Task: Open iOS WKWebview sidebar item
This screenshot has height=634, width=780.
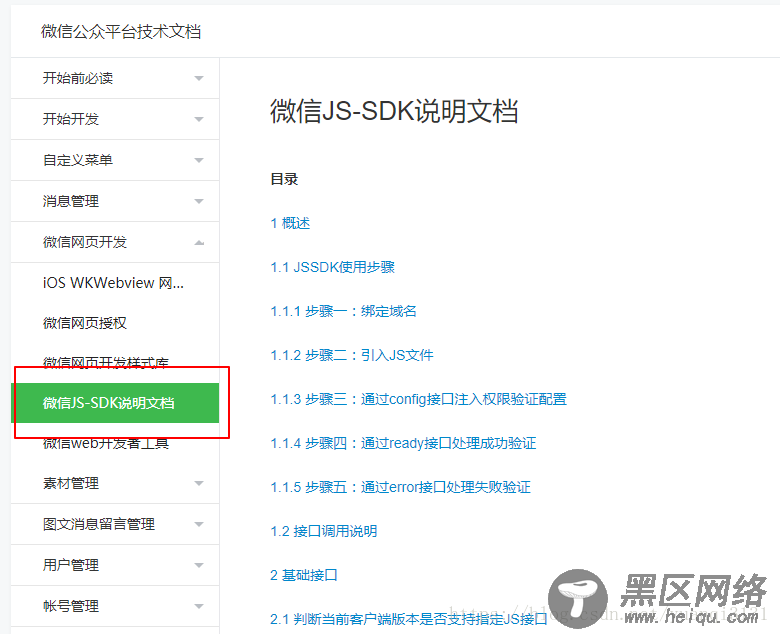Action: pyautogui.click(x=113, y=283)
